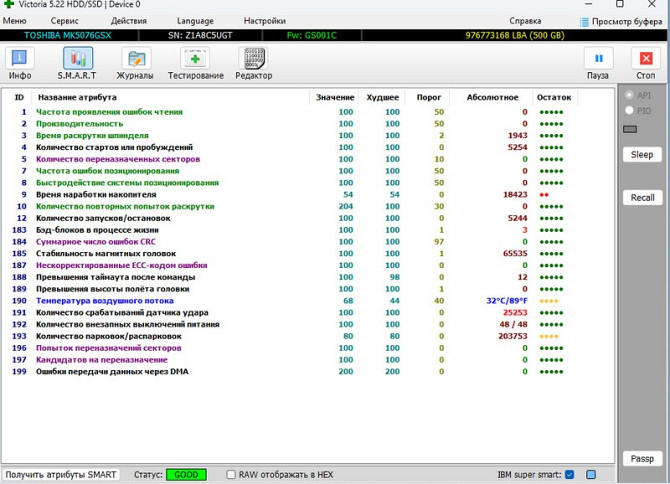Click the Просмотр буфера link

point(627,22)
